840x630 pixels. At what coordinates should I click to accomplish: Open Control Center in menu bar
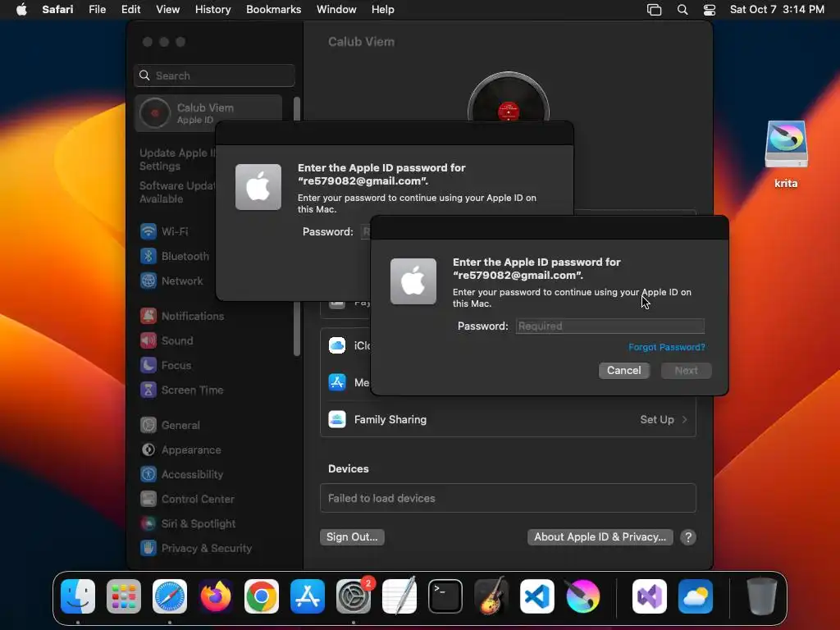point(710,10)
